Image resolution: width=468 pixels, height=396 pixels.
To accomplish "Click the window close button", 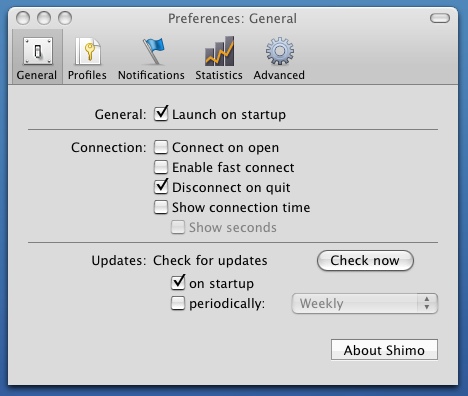I will tap(23, 18).
